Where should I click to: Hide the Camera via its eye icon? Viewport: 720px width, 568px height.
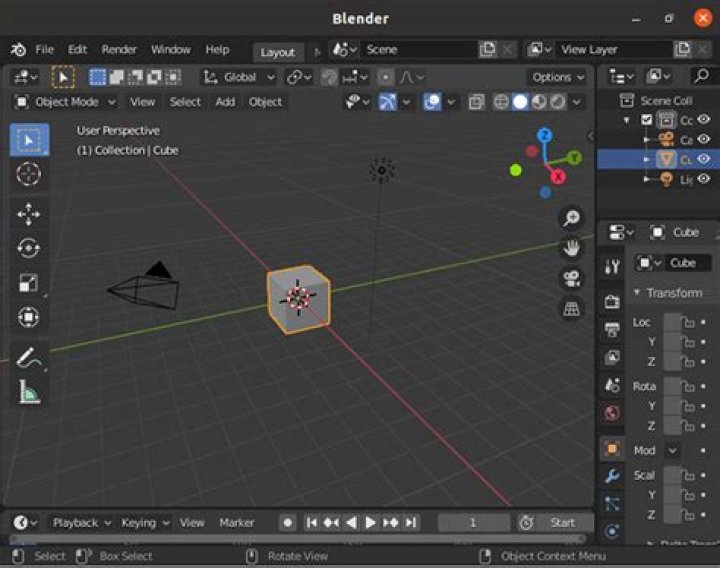pyautogui.click(x=704, y=139)
